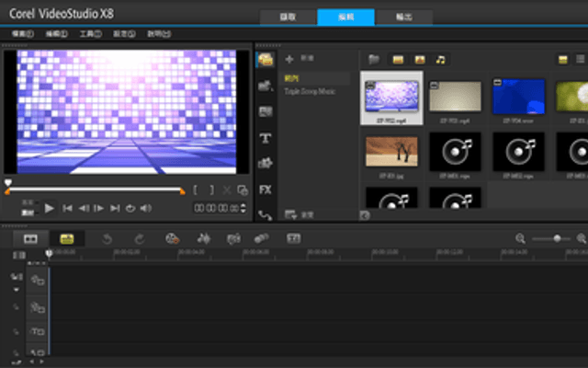Click the Undo arrow in timeline toolbar

pos(107,239)
